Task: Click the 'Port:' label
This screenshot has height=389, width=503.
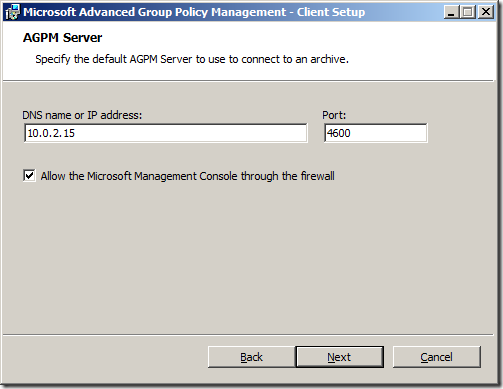Action: (x=334, y=115)
